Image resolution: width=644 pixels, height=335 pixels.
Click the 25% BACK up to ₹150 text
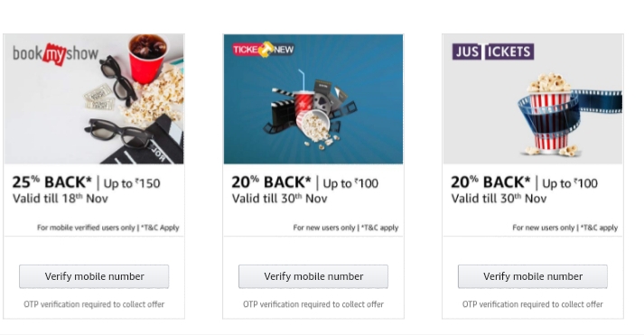coord(86,182)
